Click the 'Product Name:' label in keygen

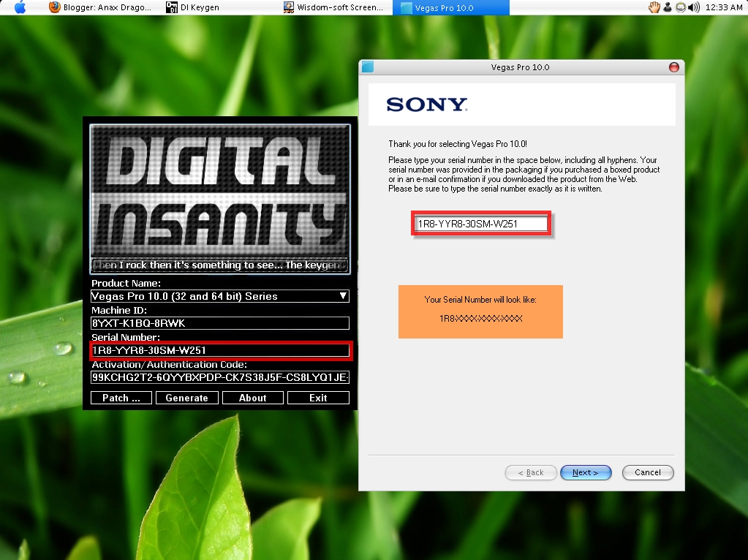pos(126,284)
